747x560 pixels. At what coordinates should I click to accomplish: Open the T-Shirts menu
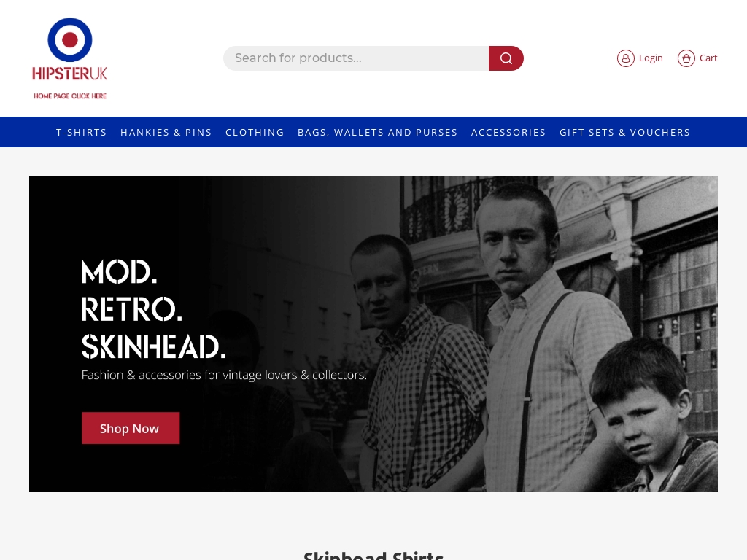pyautogui.click(x=82, y=133)
